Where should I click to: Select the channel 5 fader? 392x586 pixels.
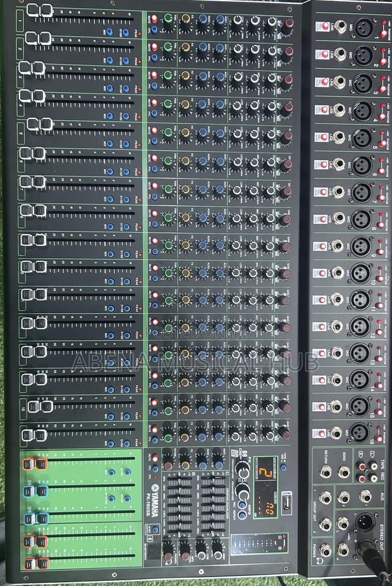(40, 125)
